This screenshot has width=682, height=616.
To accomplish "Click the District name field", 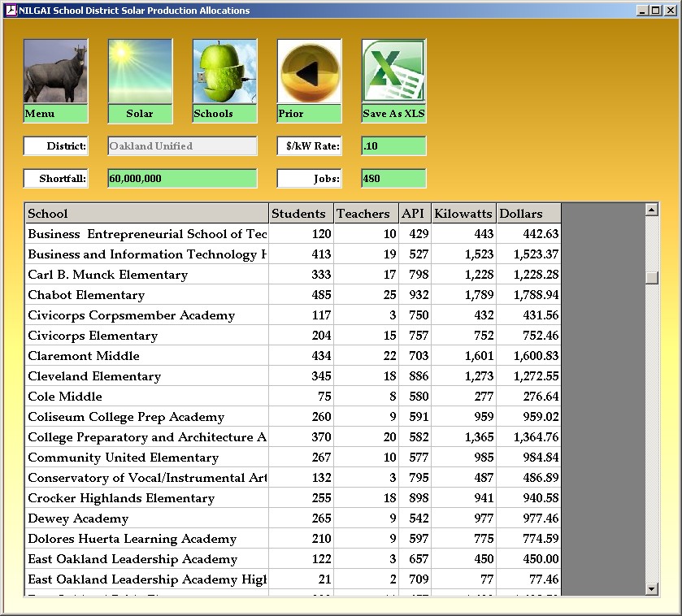I will 182,146.
